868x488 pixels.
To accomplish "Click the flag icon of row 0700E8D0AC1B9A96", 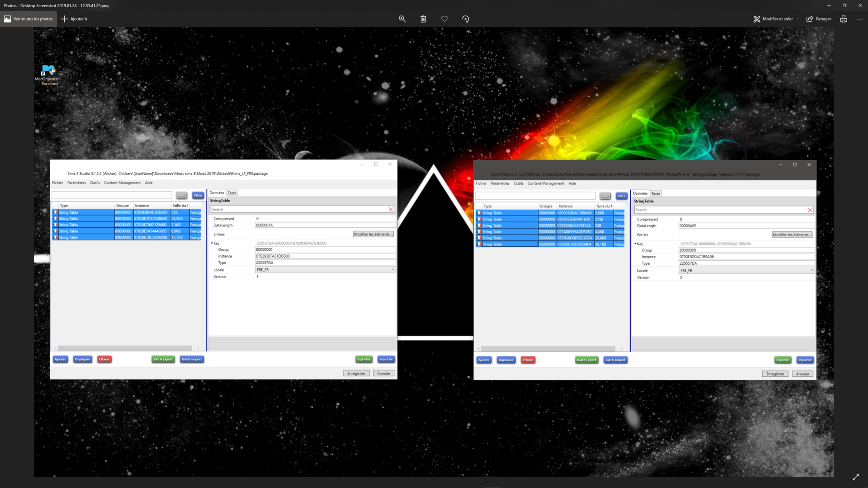I will tap(479, 213).
